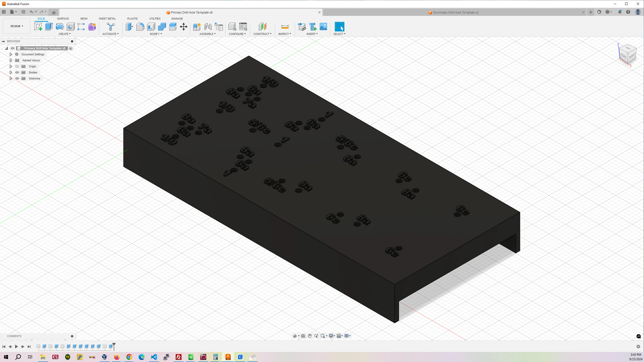Toggle visibility of Primary Drill Hole Template v8
644x362 pixels.
point(12,48)
